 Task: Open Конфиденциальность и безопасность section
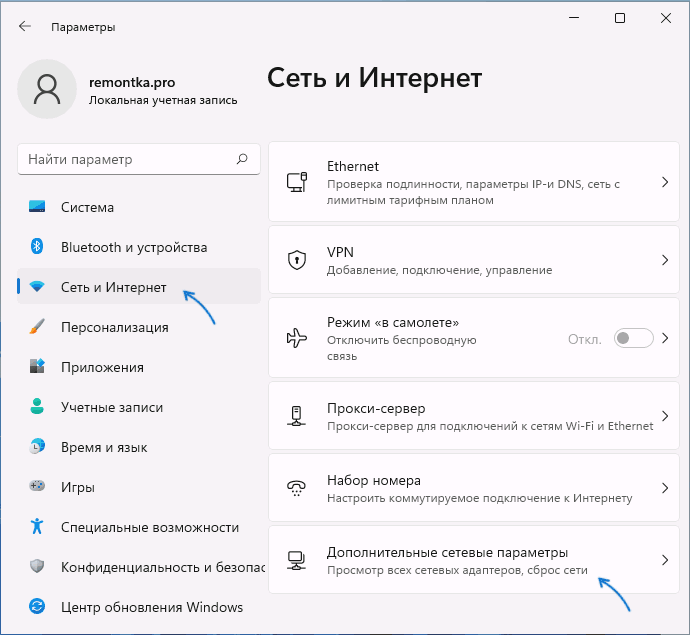(139, 567)
